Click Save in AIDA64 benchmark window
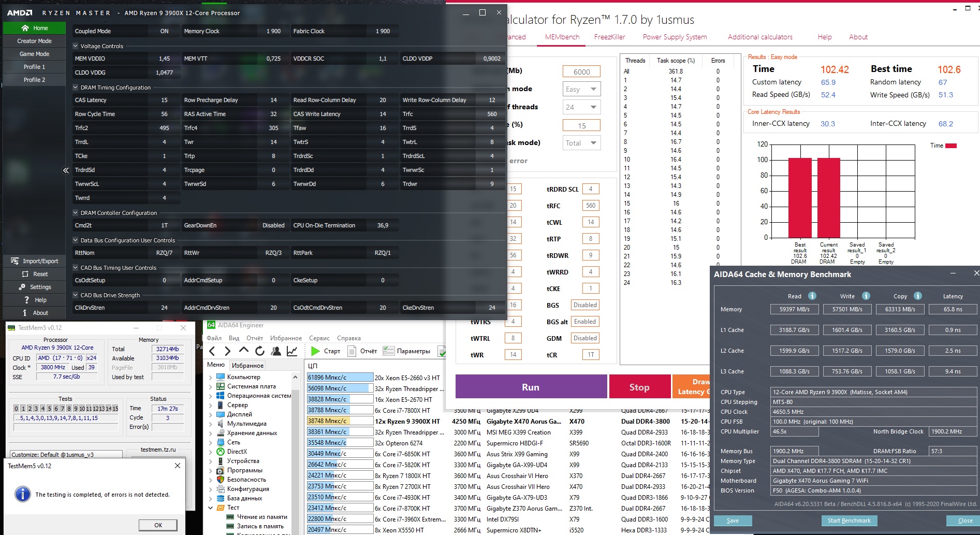Image resolution: width=980 pixels, height=535 pixels. pos(733,520)
